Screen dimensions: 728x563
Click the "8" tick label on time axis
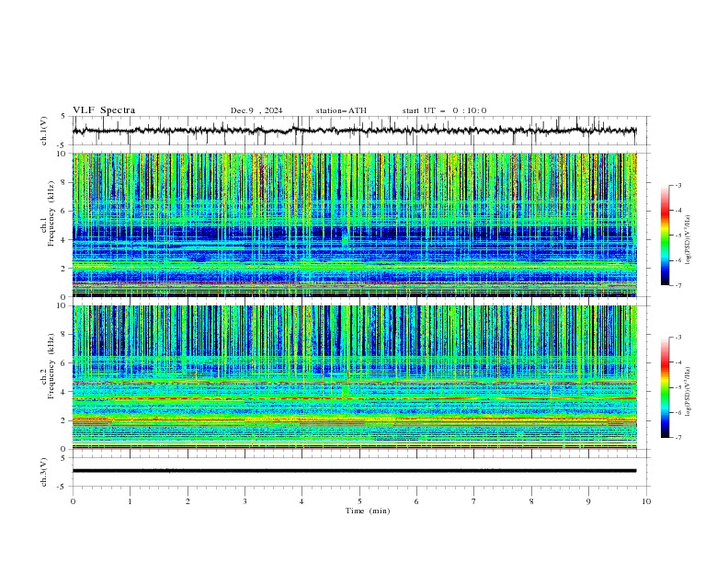pos(531,501)
